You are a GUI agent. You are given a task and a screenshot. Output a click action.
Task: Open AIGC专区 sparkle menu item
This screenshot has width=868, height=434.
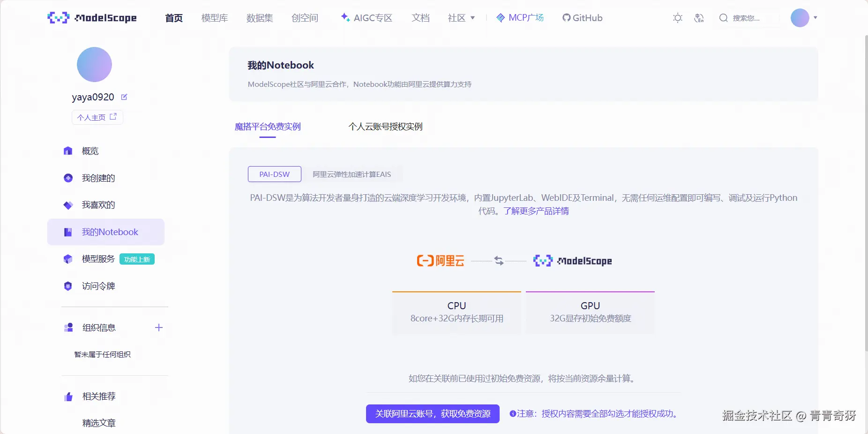[x=367, y=18]
